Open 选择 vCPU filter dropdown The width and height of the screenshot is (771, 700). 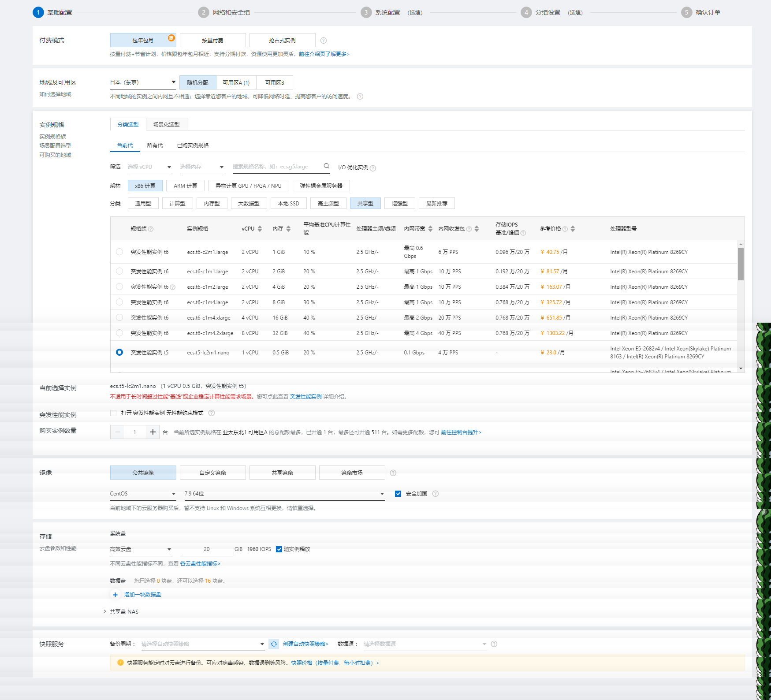pyautogui.click(x=149, y=167)
